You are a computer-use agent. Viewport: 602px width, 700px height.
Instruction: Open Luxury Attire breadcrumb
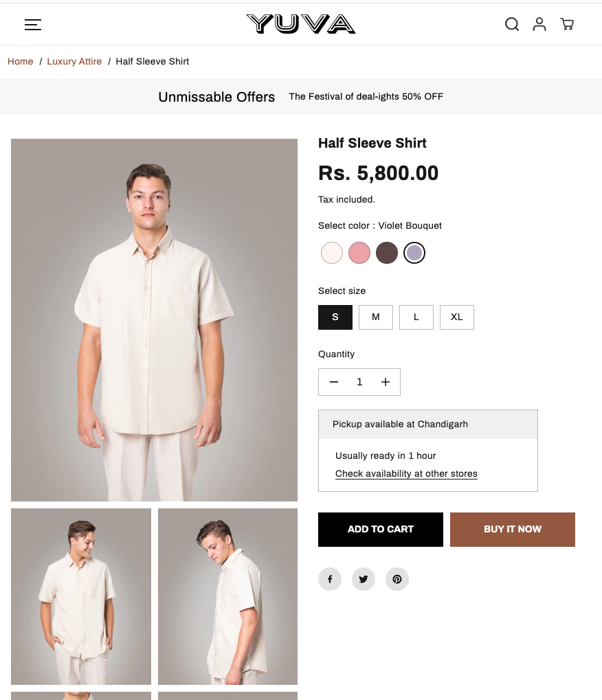[x=74, y=62]
